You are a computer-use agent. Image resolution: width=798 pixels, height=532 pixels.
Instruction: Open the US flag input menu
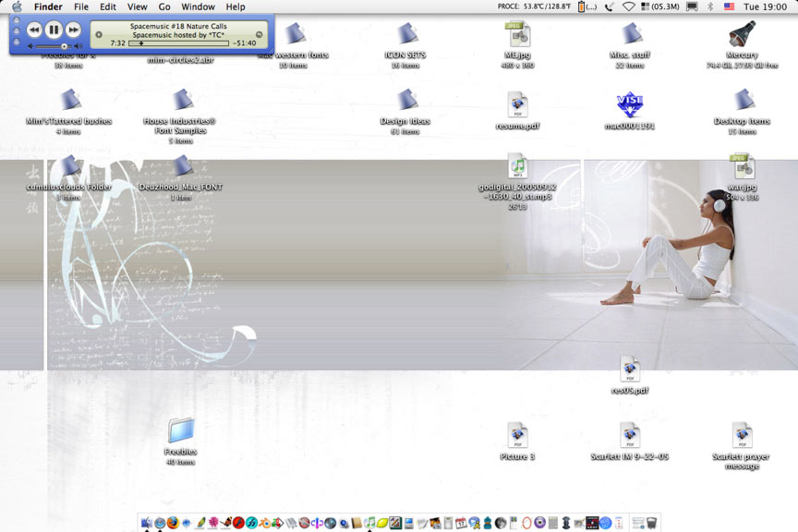point(729,6)
